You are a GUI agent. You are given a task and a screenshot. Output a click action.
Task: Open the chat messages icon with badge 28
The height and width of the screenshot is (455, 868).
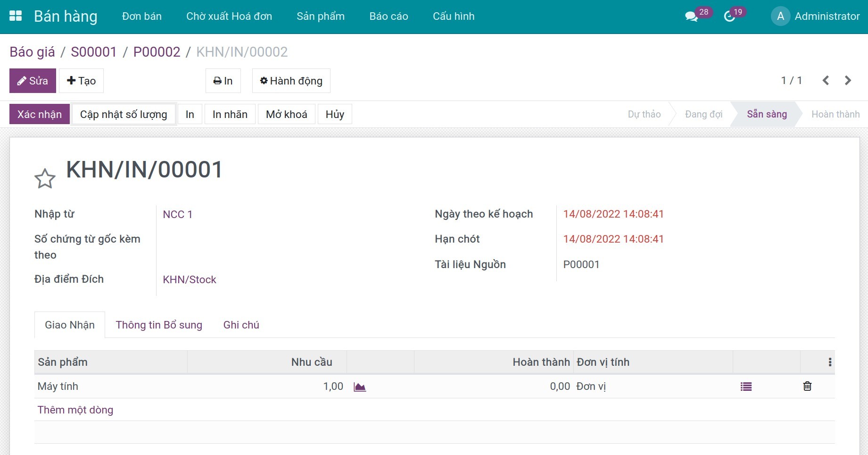coord(691,17)
